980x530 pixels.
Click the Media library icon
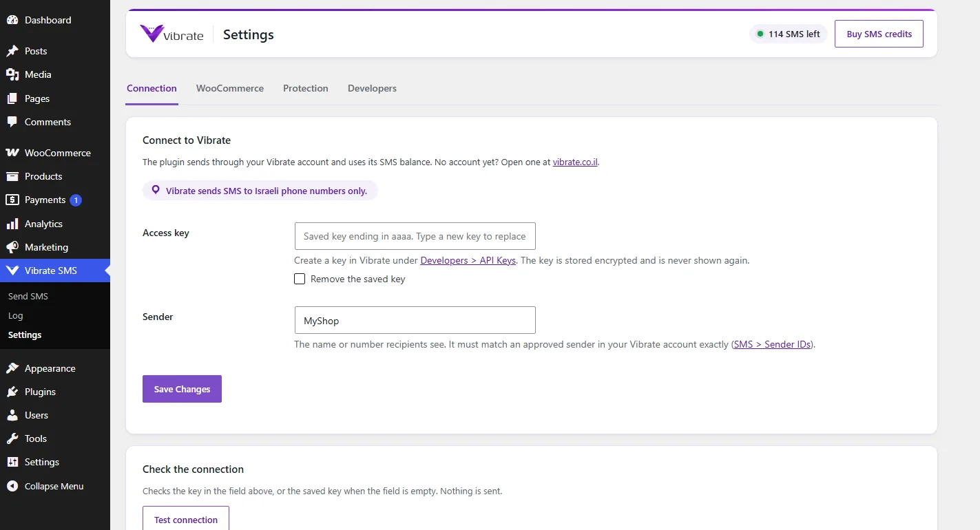pyautogui.click(x=12, y=74)
